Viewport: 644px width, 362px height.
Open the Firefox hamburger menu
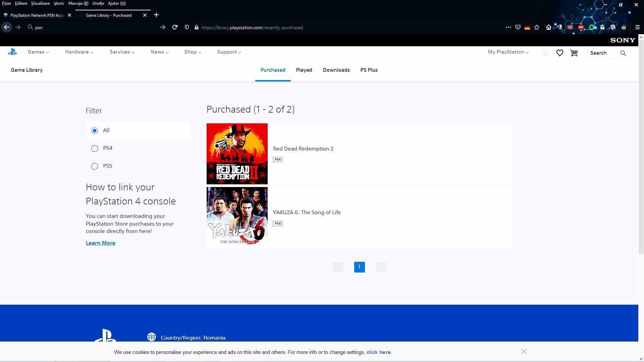click(638, 27)
